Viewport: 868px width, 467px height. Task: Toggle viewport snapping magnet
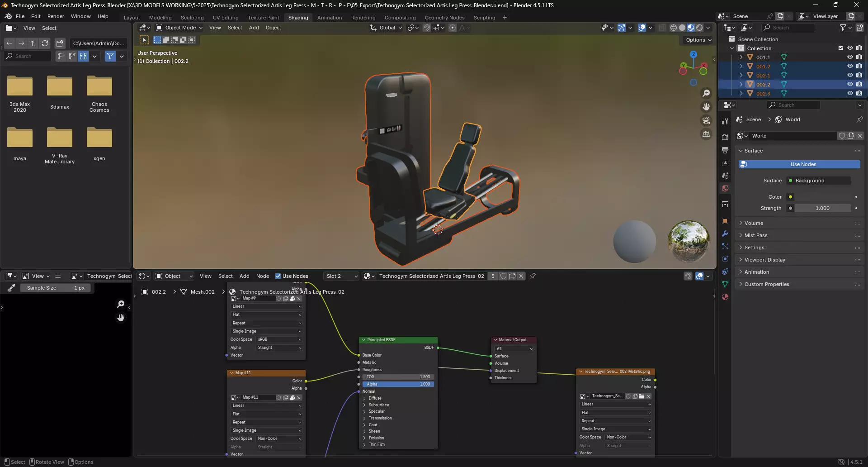pyautogui.click(x=427, y=28)
